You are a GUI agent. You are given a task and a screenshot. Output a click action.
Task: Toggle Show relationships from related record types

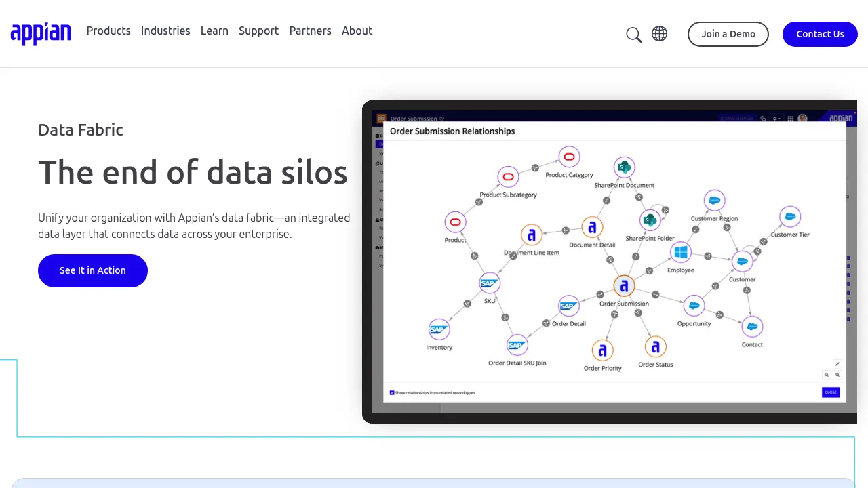(392, 392)
